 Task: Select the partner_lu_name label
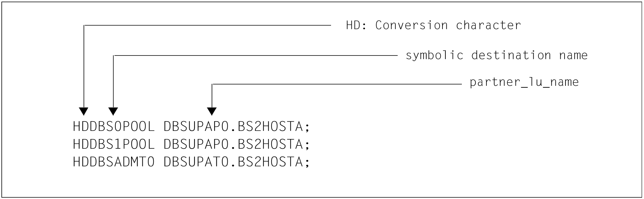pyautogui.click(x=524, y=82)
